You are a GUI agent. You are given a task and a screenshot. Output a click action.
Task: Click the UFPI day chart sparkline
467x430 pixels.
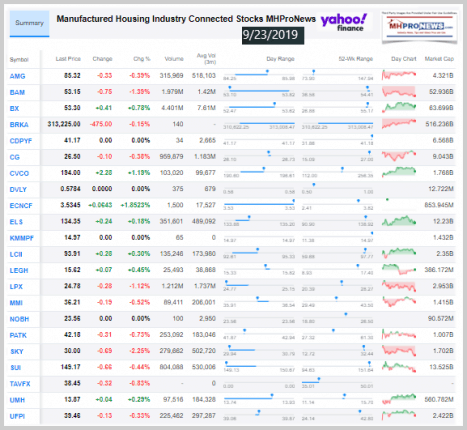(399, 415)
